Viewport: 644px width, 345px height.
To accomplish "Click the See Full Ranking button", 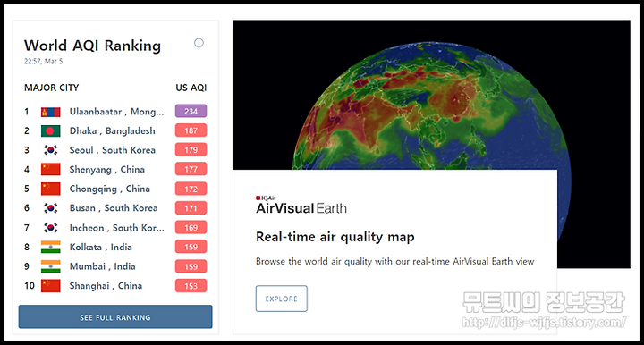I will tap(115, 316).
